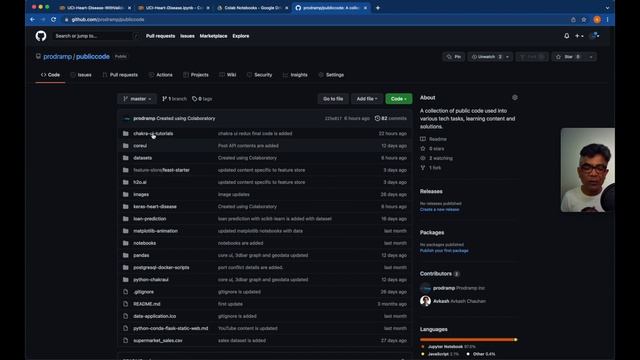Open the prodramp owner link

[x=58, y=56]
